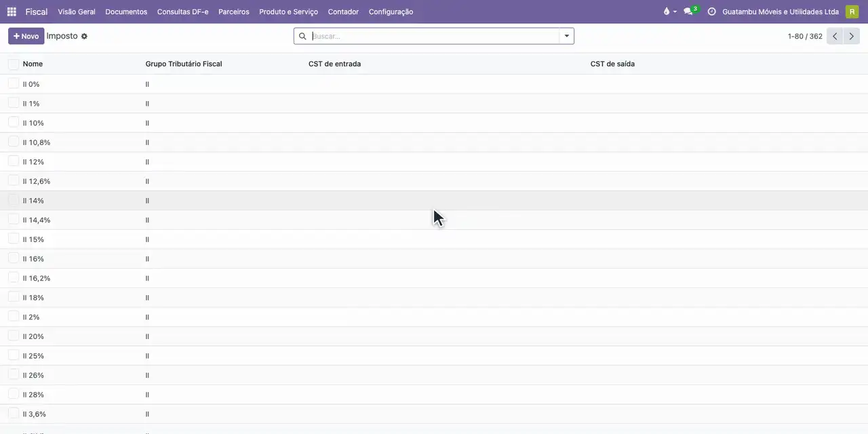The image size is (868, 434).
Task: Click II group cell in II 15% row
Action: tap(147, 239)
